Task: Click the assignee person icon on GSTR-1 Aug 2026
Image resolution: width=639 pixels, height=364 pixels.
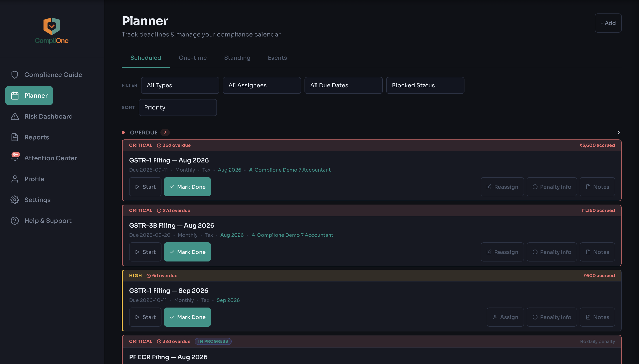Action: tap(251, 170)
